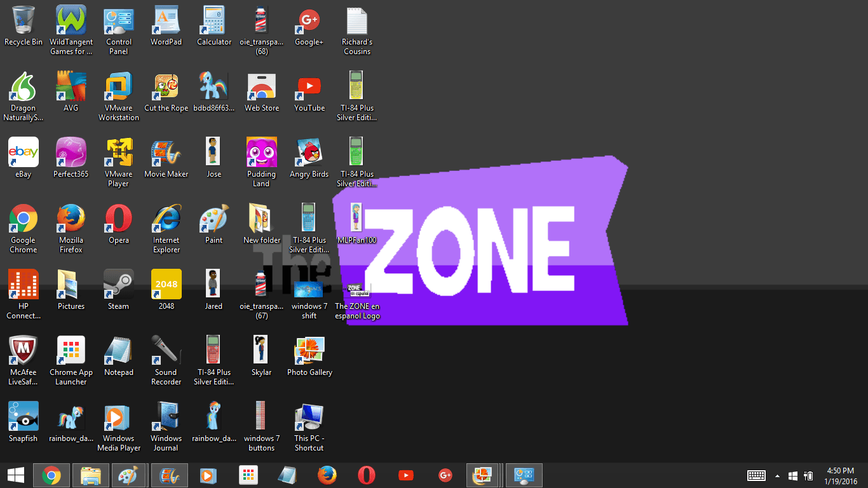Viewport: 868px width, 488px height.
Task: Open YouTube from the taskbar
Action: [x=405, y=475]
